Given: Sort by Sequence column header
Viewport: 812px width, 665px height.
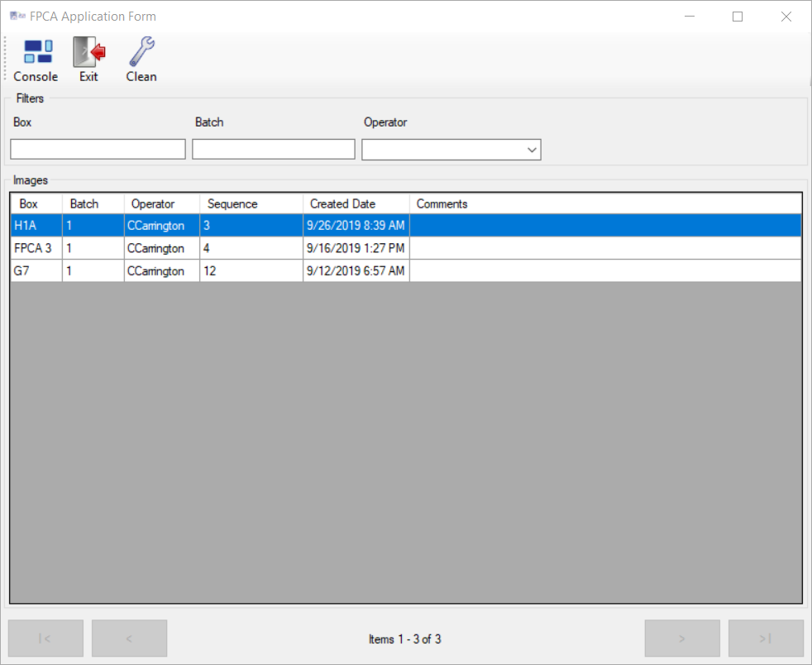Looking at the screenshot, I should (x=251, y=203).
